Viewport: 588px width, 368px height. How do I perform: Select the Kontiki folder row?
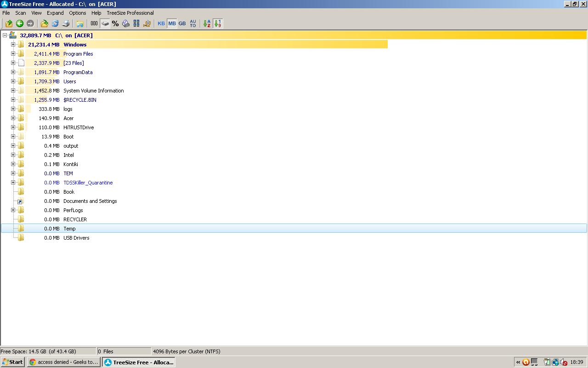[x=294, y=164]
